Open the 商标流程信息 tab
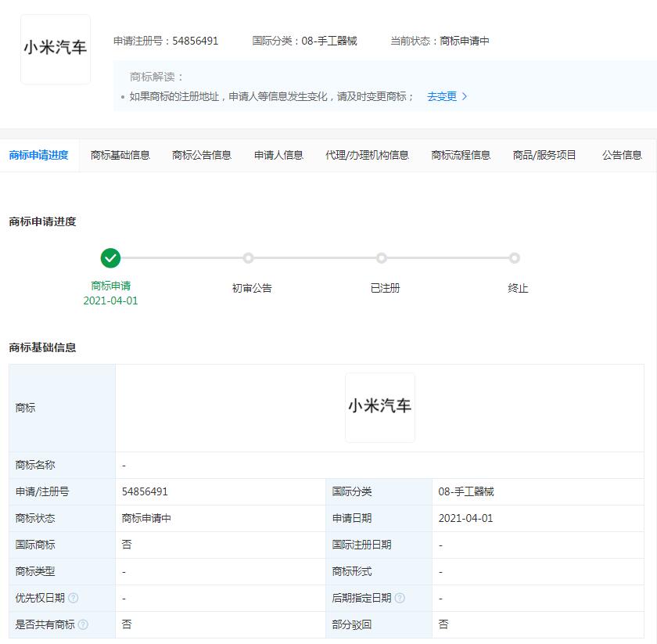The width and height of the screenshot is (657, 644). pos(460,154)
